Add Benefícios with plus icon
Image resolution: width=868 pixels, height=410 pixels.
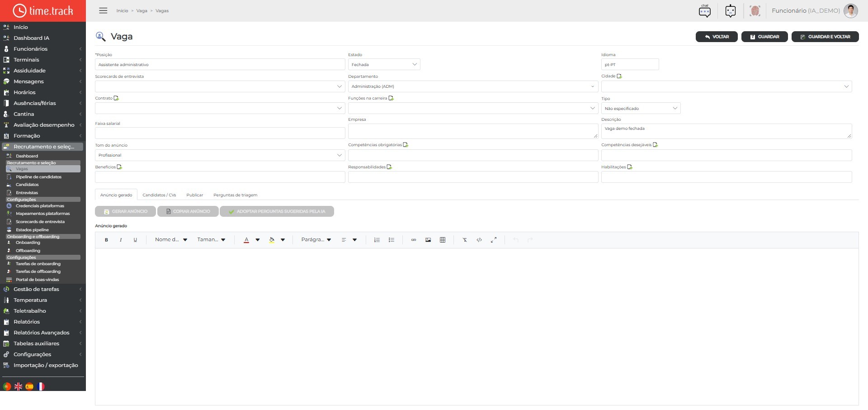coord(119,167)
